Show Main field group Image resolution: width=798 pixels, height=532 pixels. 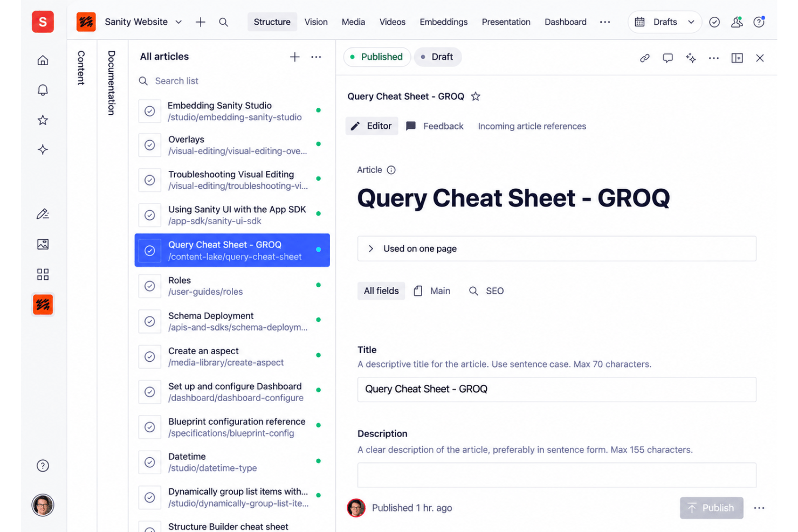tap(432, 291)
